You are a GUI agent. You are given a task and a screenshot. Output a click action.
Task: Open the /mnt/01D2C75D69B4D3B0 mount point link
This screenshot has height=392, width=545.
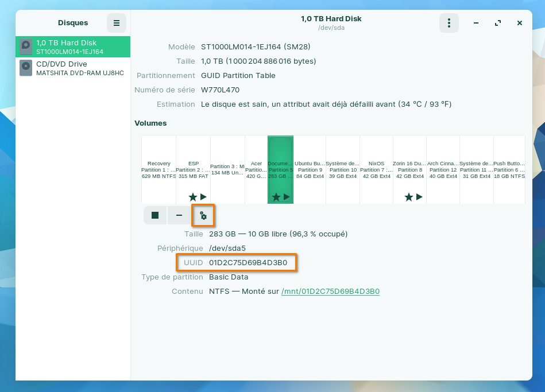[x=330, y=292]
